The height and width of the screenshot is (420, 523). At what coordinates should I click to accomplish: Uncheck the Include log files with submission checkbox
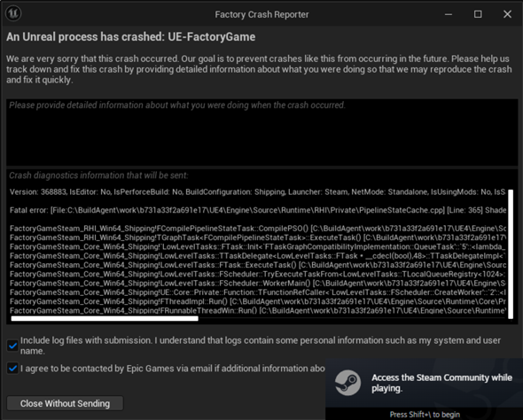pos(12,346)
